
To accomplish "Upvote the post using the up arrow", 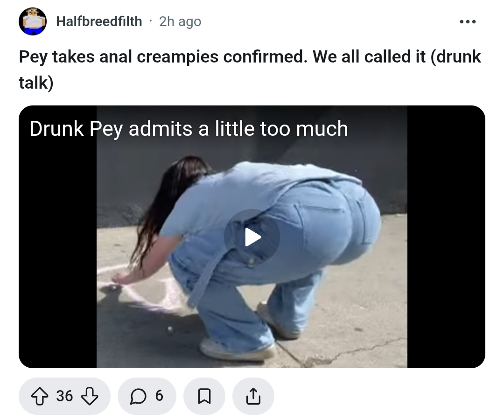I will (x=39, y=396).
